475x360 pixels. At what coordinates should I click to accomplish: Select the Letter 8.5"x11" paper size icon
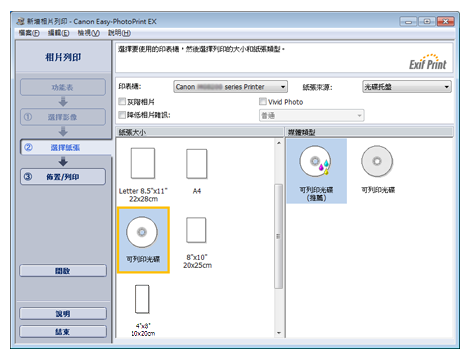click(x=143, y=164)
